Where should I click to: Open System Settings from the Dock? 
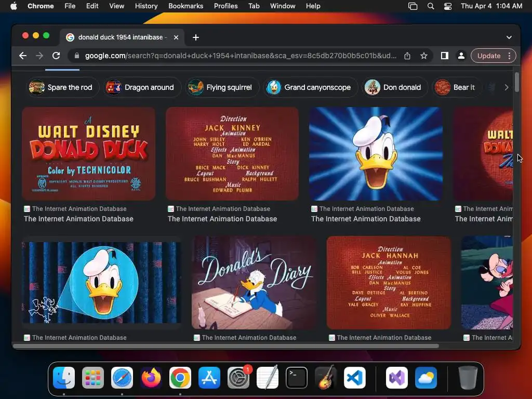(x=238, y=378)
